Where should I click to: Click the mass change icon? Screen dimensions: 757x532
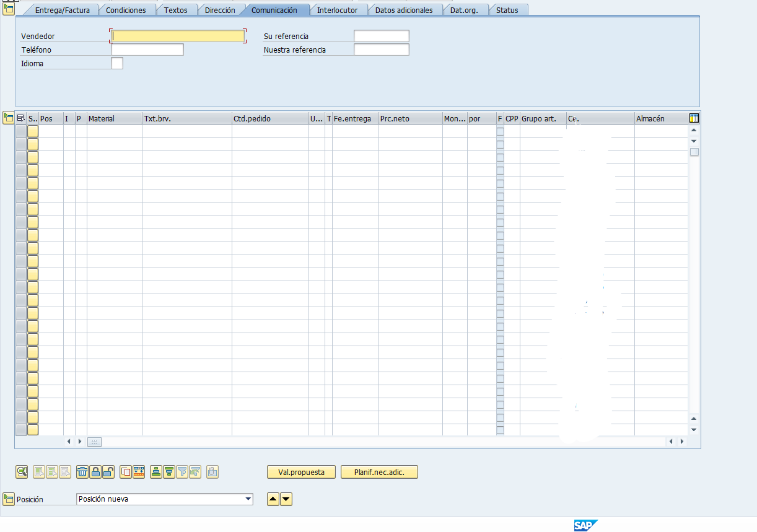coord(139,472)
